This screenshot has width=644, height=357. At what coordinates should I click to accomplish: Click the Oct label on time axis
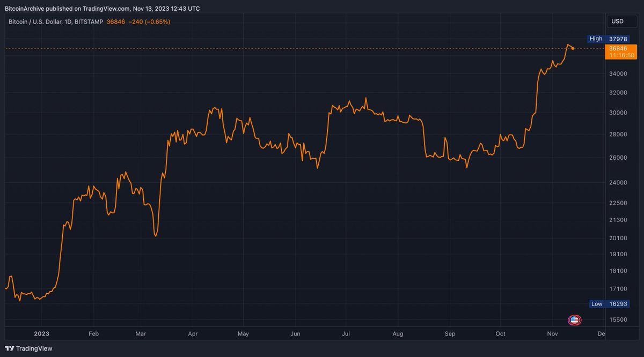click(500, 333)
